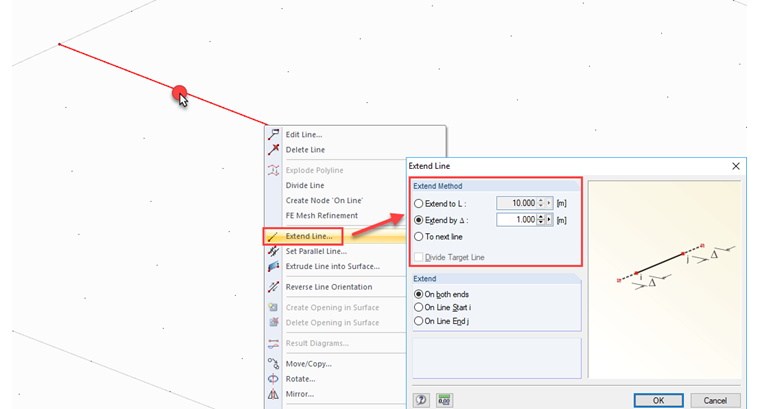
Task: Cancel the Extend Line dialog
Action: point(715,400)
